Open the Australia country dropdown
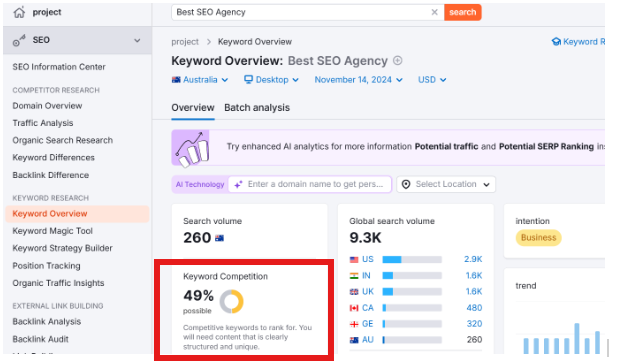625x361 pixels. click(200, 80)
